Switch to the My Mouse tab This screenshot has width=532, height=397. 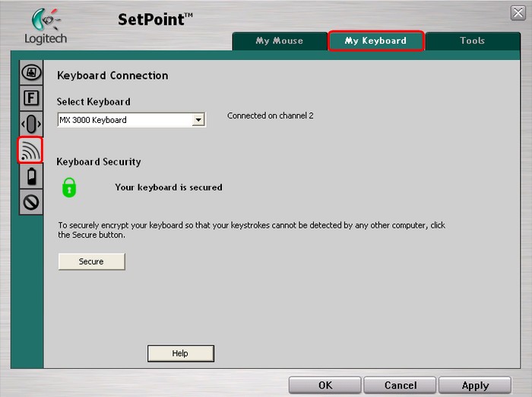point(279,41)
